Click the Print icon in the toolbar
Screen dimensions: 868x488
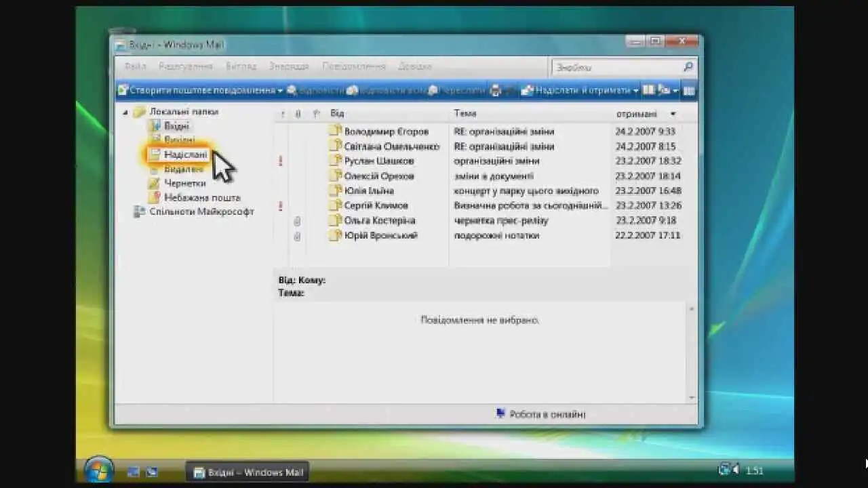(496, 90)
